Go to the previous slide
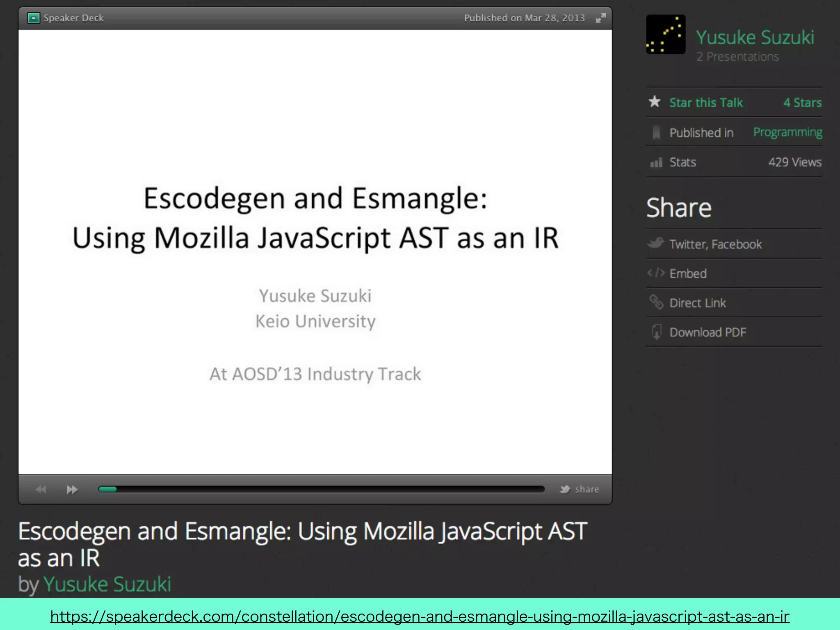 [41, 489]
